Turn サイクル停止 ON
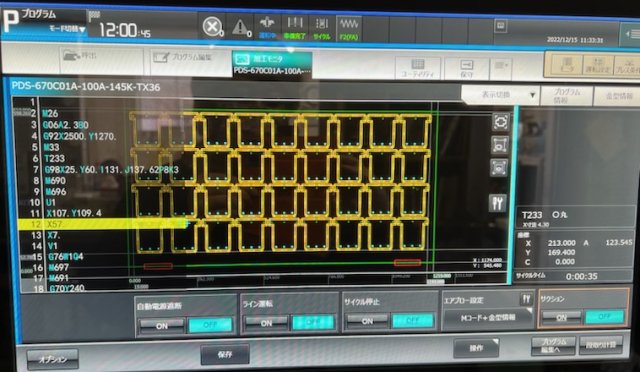Screen dimensions: 640x372 pyautogui.click(x=367, y=321)
